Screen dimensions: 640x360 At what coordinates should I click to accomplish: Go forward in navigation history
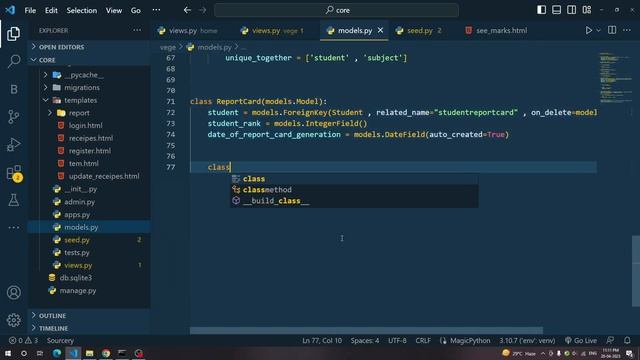pos(202,10)
